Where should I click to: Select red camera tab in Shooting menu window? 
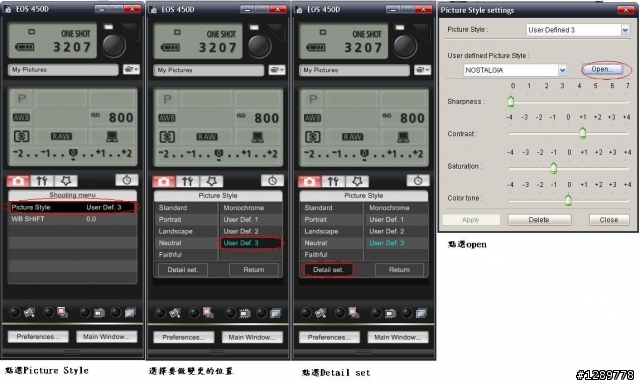tap(18, 180)
